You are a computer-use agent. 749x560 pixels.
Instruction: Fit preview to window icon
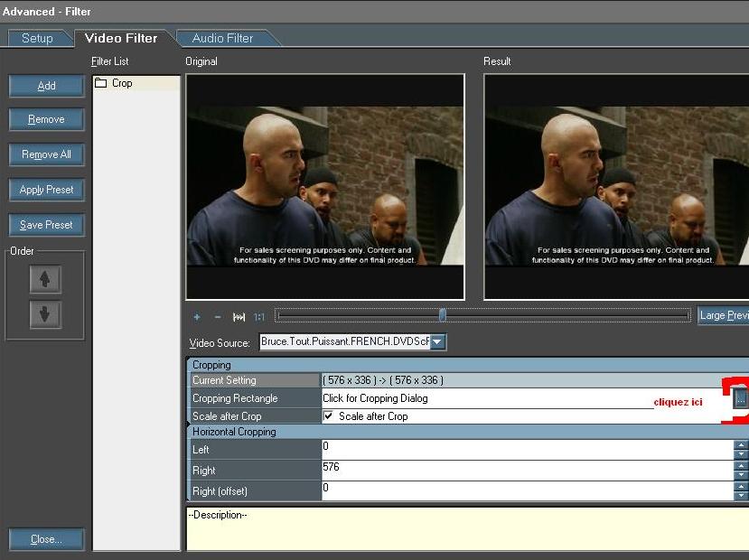click(239, 316)
